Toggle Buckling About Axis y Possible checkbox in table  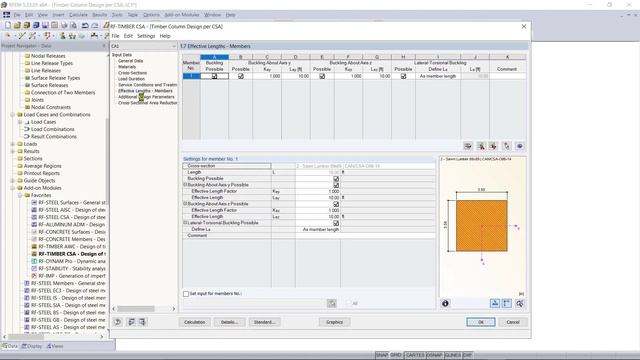pyautogui.click(x=241, y=76)
